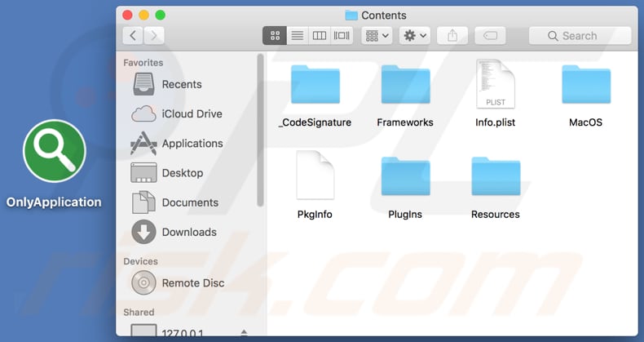
Task: Click the sidebar scrollbar
Action: (260, 131)
